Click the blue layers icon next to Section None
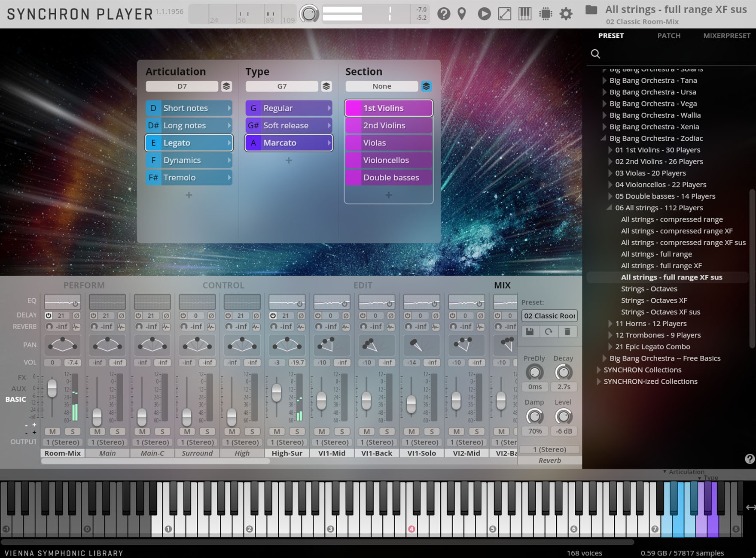Screen dimensions: 756x558 426,86
